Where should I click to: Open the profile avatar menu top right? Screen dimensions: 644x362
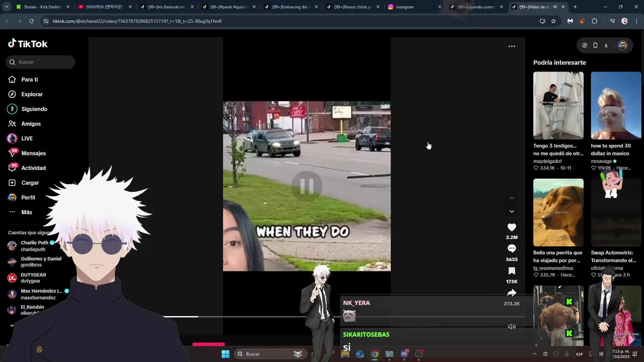point(622,45)
